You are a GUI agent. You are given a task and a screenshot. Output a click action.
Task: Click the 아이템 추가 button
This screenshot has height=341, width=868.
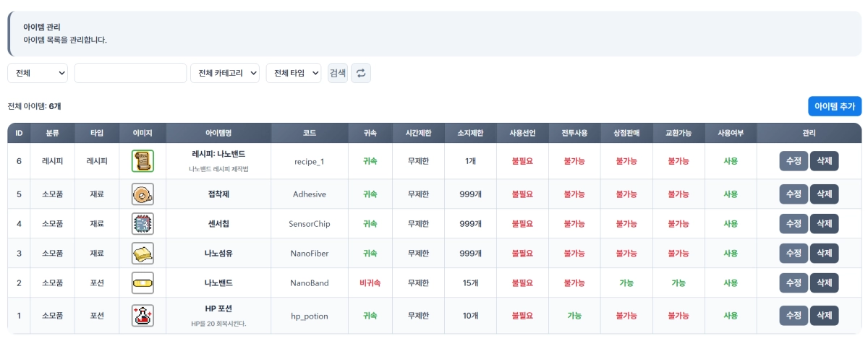(834, 106)
